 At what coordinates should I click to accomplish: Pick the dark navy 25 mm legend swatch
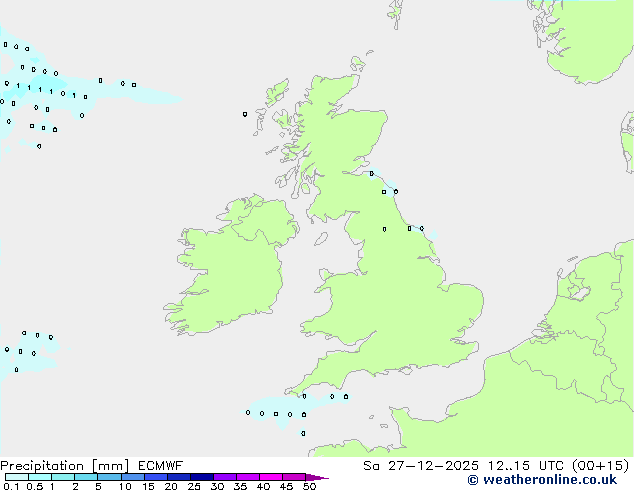pyautogui.click(x=201, y=478)
